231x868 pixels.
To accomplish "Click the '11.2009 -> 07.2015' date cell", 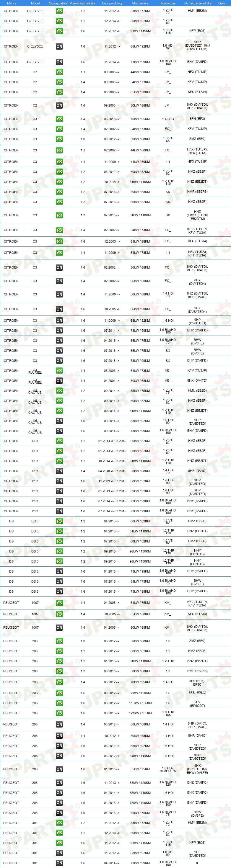I will pos(112,481).
